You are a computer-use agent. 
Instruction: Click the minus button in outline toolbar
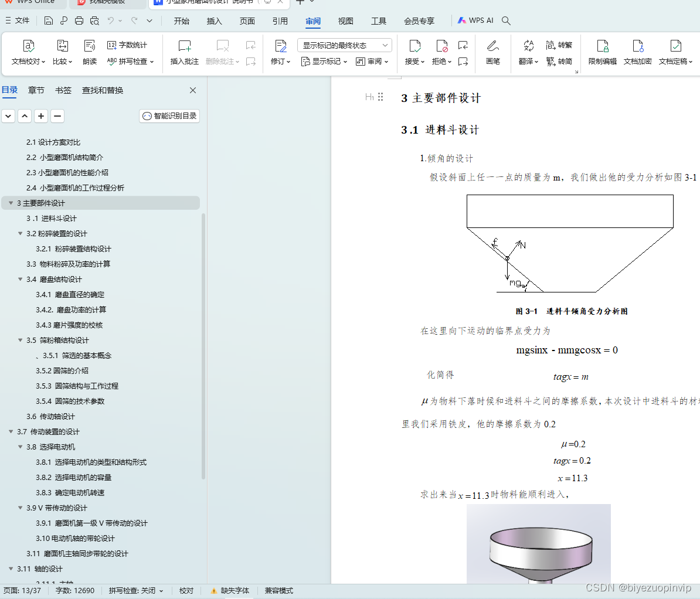57,116
